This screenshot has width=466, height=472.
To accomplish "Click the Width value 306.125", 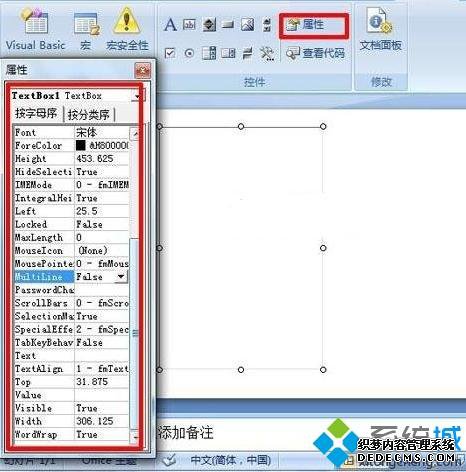I will [x=95, y=421].
